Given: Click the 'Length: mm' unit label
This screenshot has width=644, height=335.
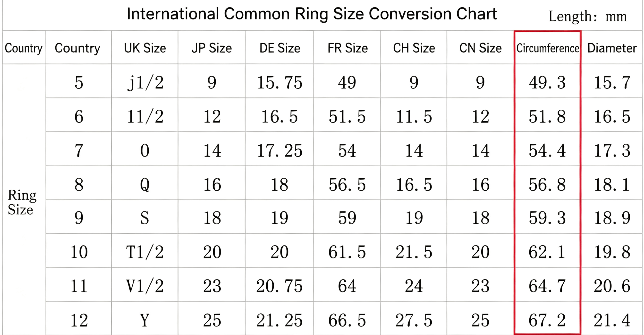Looking at the screenshot, I should tap(587, 17).
